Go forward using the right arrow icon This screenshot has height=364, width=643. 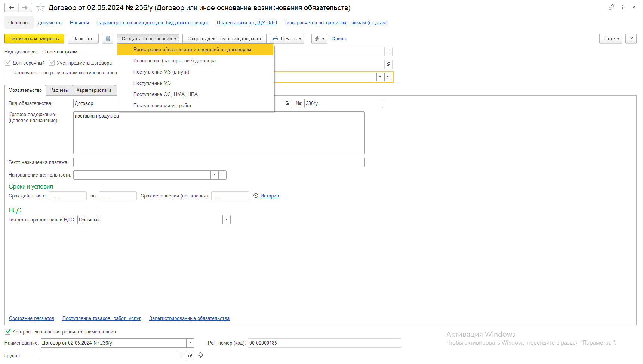pyautogui.click(x=25, y=7)
